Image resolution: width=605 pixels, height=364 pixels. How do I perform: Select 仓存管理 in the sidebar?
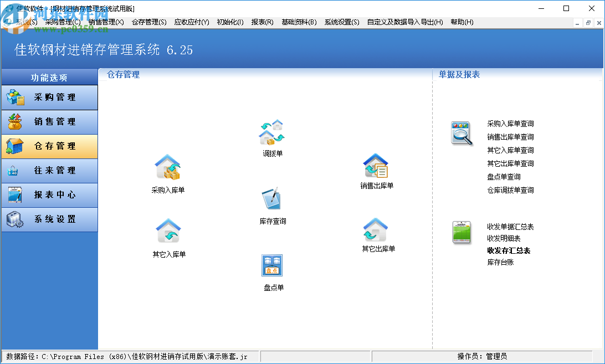(x=49, y=146)
